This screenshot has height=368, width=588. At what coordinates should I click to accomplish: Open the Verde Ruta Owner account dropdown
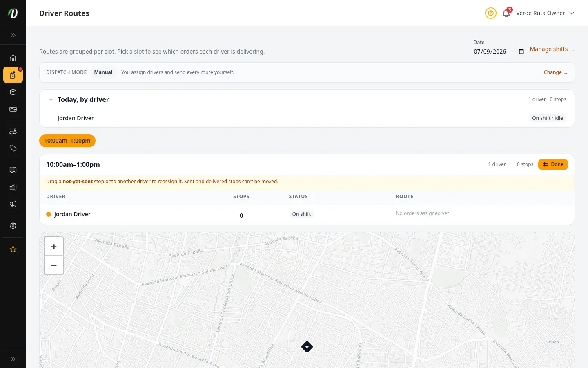[x=545, y=13]
